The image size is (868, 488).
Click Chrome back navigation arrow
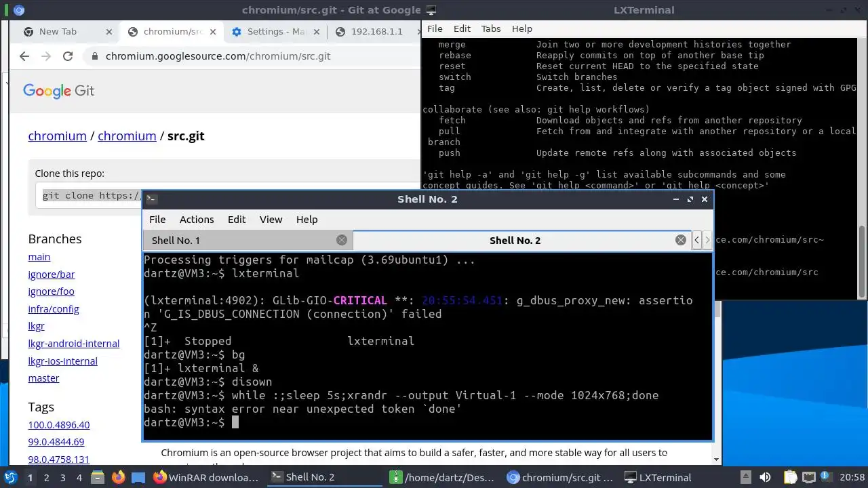point(24,56)
